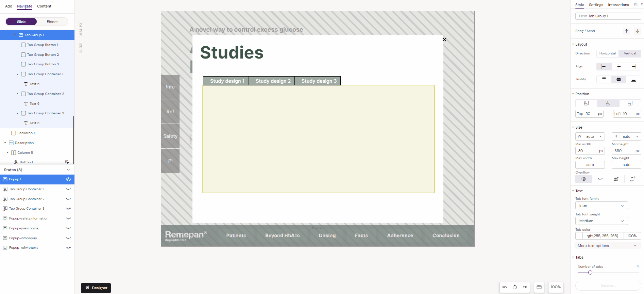Click the Designer button
644x294 pixels.
coord(96,288)
